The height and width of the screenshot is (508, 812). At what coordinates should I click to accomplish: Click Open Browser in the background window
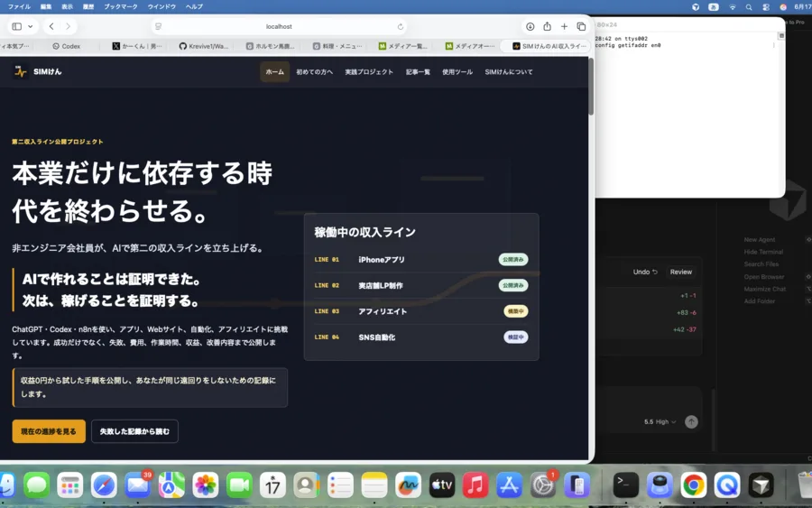click(764, 277)
